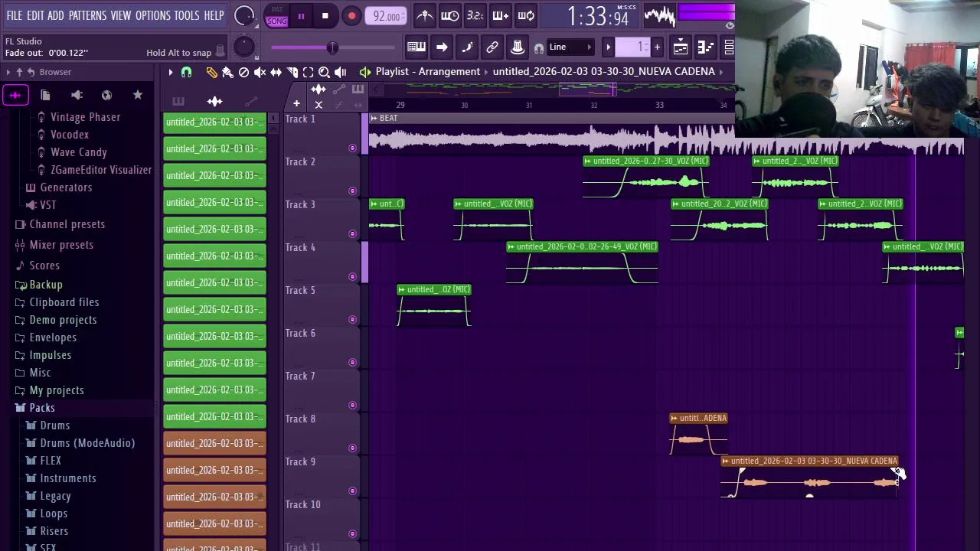980x551 pixels.
Task: Select ZGameEditor Visualizer in browser
Action: (100, 170)
